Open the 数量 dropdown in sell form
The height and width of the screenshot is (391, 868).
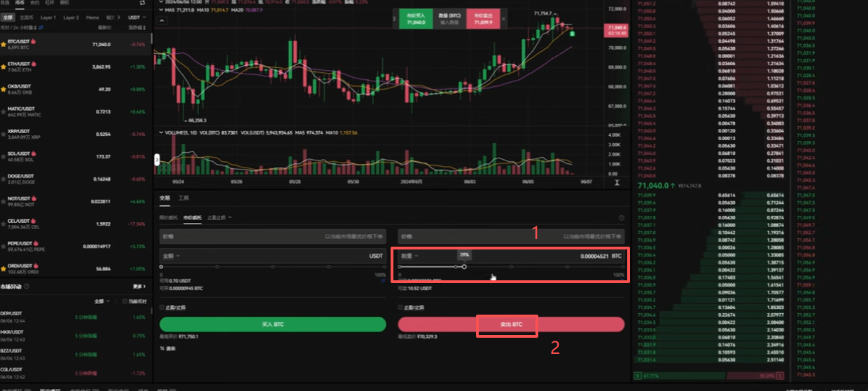(x=409, y=256)
